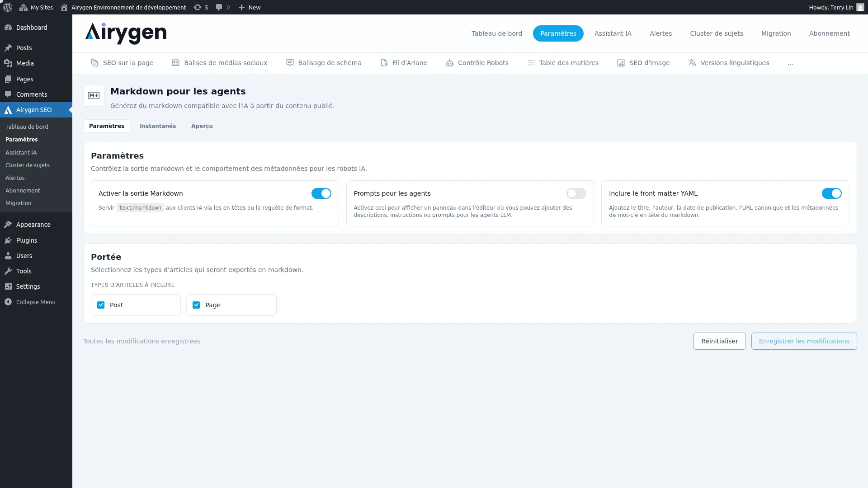Viewport: 868px width, 488px height.
Task: Click the WordPress logo icon
Action: 8,7
